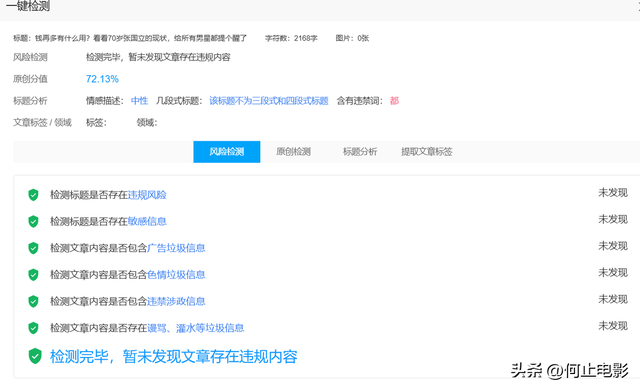Click the green shield beside 广告垃圾信息 check
The height and width of the screenshot is (390, 640).
tap(33, 248)
